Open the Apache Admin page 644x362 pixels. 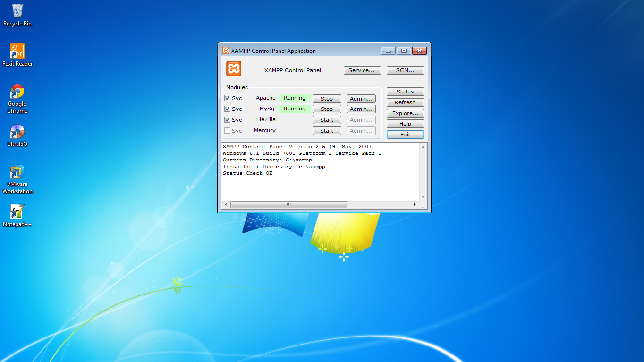click(362, 99)
